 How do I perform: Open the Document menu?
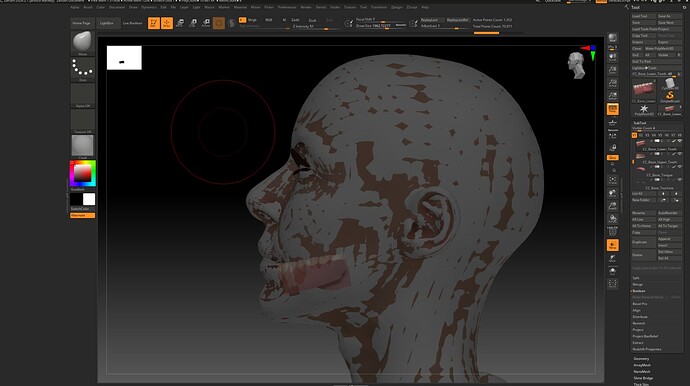117,7
